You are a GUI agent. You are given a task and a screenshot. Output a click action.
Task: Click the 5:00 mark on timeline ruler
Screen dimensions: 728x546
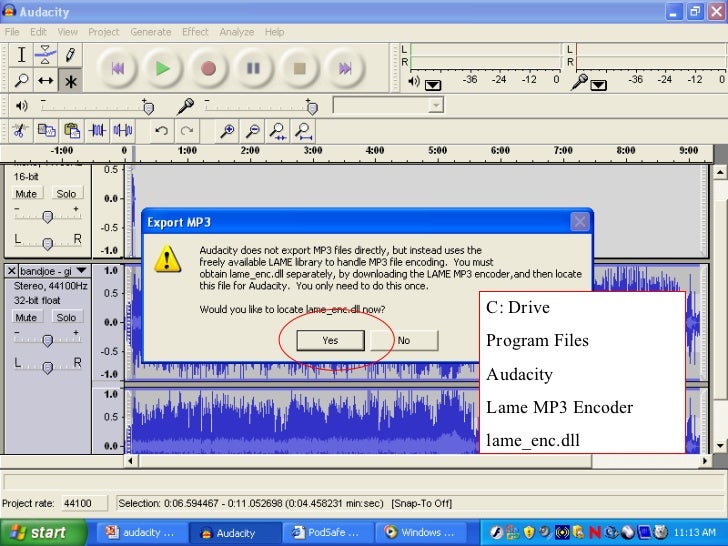pyautogui.click(x=437, y=150)
